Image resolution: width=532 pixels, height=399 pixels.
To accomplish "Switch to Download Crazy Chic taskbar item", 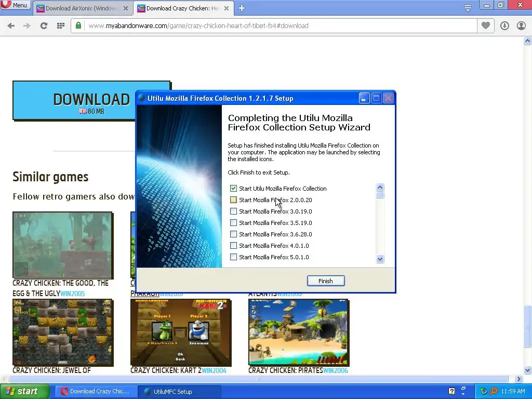I will (96, 391).
